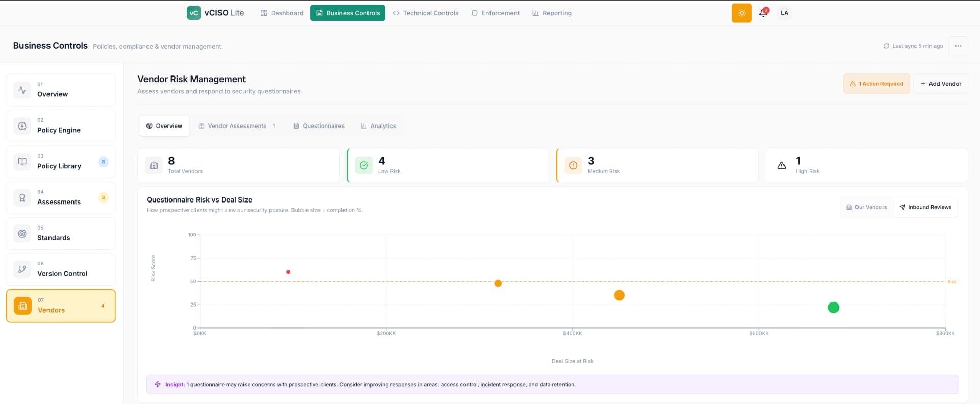Viewport: 980px width, 404px height.
Task: Switch chart to Inbound Reviews view
Action: (x=925, y=207)
